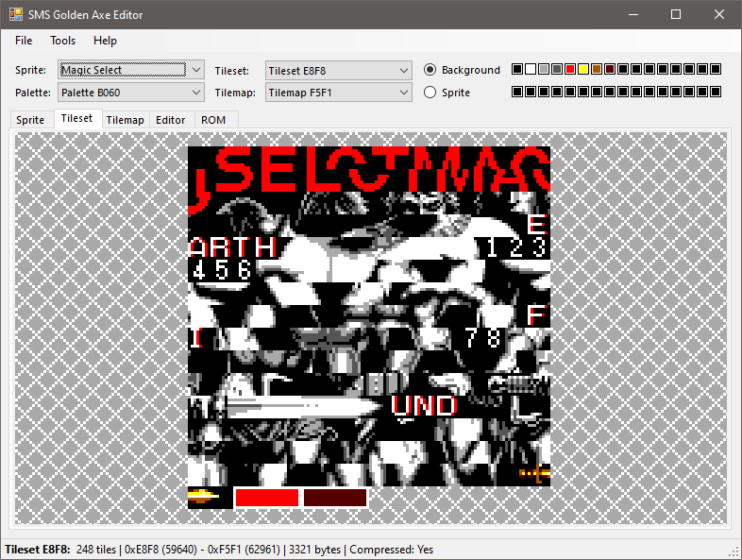Viewport: 742px width, 560px height.
Task: Minimize the SMS Golden Axe Editor window
Action: pos(633,15)
